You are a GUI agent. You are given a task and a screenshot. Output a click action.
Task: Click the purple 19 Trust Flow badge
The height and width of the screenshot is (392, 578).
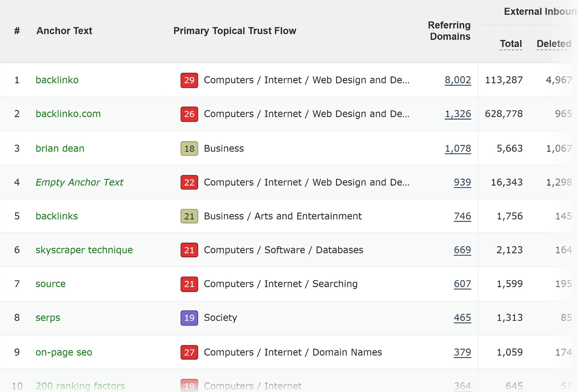click(189, 318)
